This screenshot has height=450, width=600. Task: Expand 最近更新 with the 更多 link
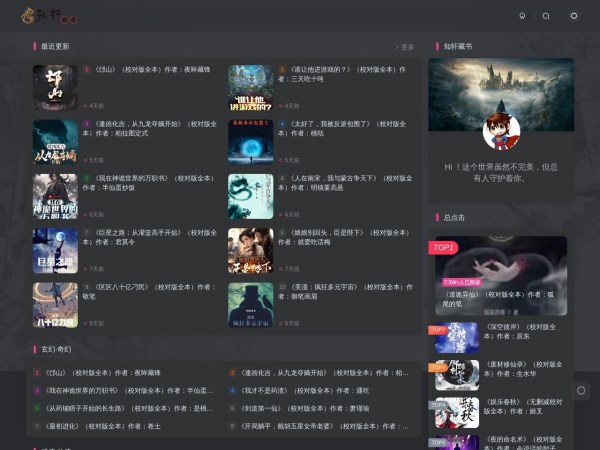coord(405,47)
